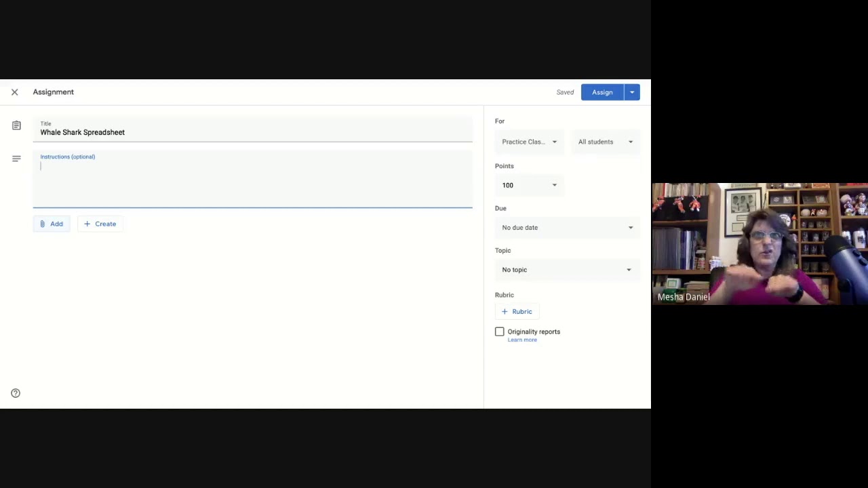Image resolution: width=868 pixels, height=488 pixels.
Task: Open the Learn more link
Action: coord(522,340)
